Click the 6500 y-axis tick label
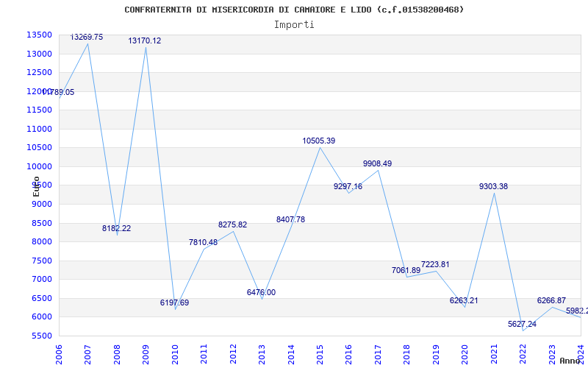 (41, 298)
